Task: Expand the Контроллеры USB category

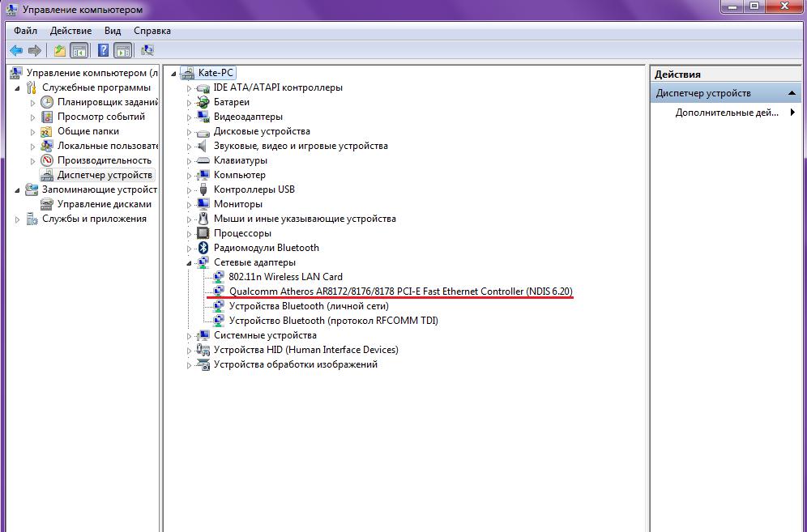Action: tap(189, 189)
